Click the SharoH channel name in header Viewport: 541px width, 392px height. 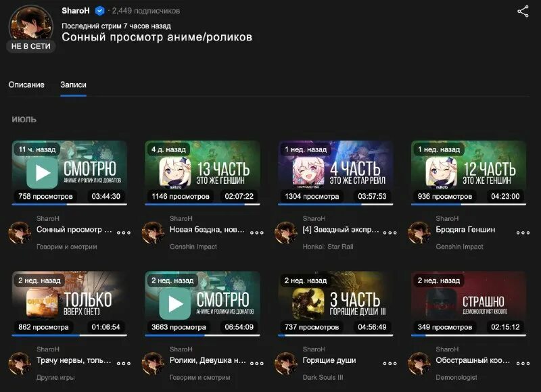click(76, 11)
